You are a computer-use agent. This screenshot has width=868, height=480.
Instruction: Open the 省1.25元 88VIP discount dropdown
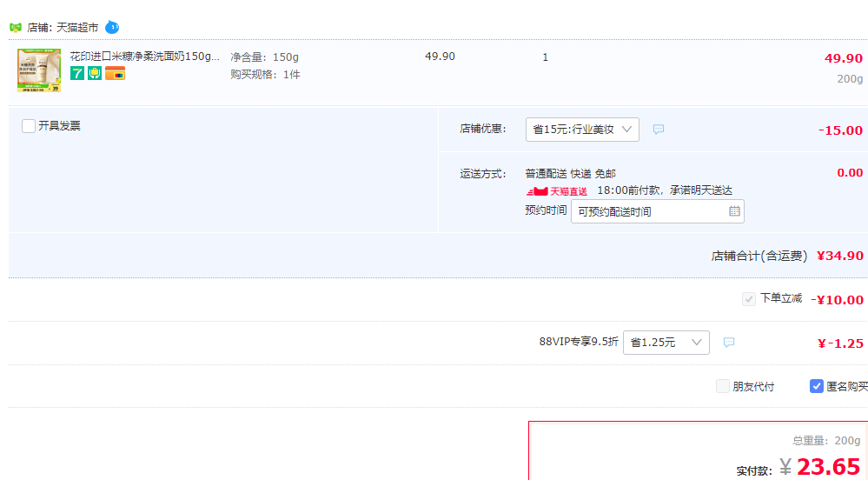point(666,343)
